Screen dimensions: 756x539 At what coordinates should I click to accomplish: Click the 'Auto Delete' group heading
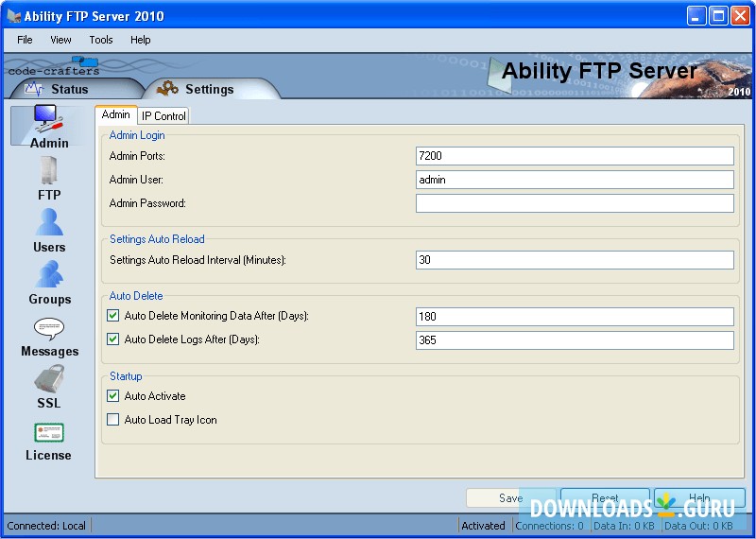coord(136,296)
